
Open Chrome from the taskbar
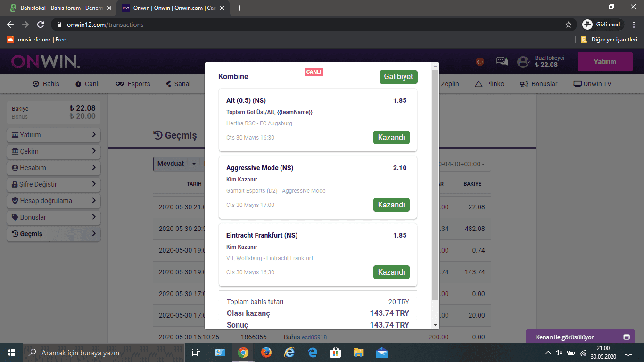[x=243, y=353]
